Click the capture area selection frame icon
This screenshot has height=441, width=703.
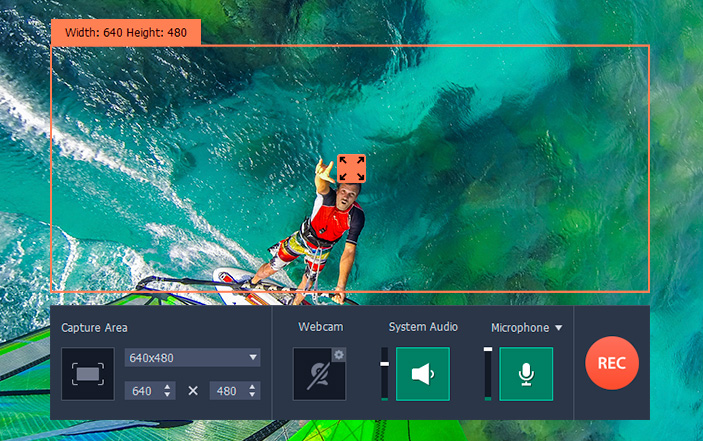88,374
